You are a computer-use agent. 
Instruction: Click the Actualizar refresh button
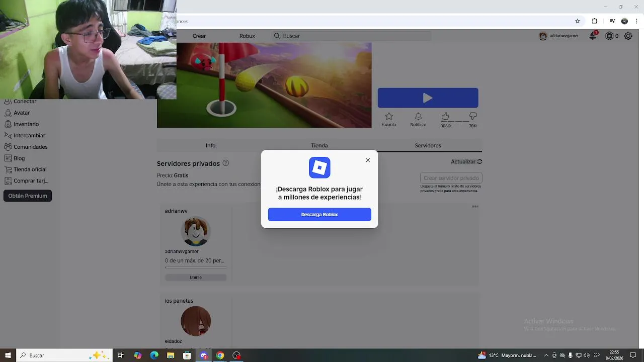pos(466,162)
